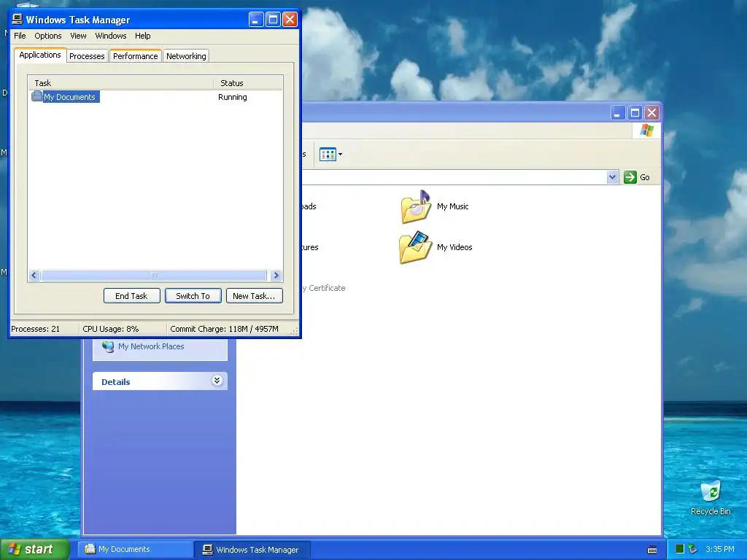Click the Task column header

120,83
